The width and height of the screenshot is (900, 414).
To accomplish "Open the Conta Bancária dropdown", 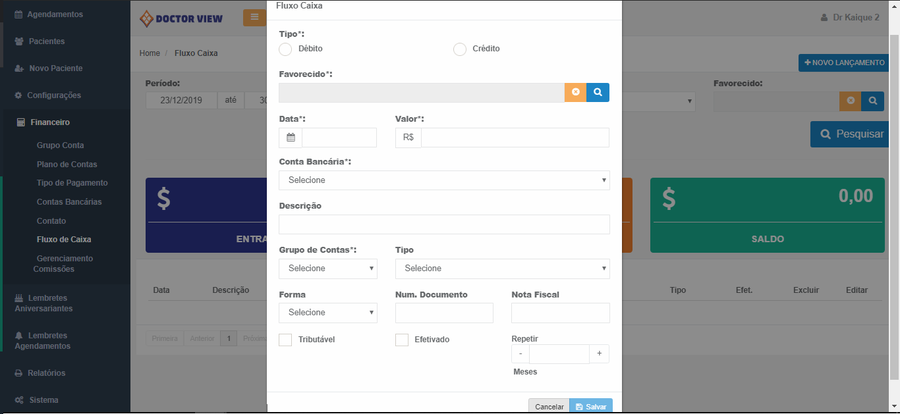I will pyautogui.click(x=444, y=180).
